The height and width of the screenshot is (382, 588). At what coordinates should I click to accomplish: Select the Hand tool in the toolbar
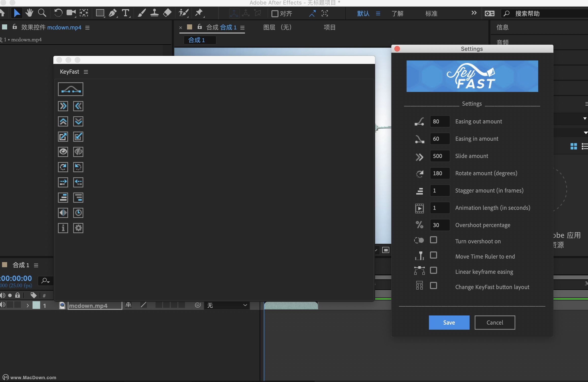(x=29, y=13)
